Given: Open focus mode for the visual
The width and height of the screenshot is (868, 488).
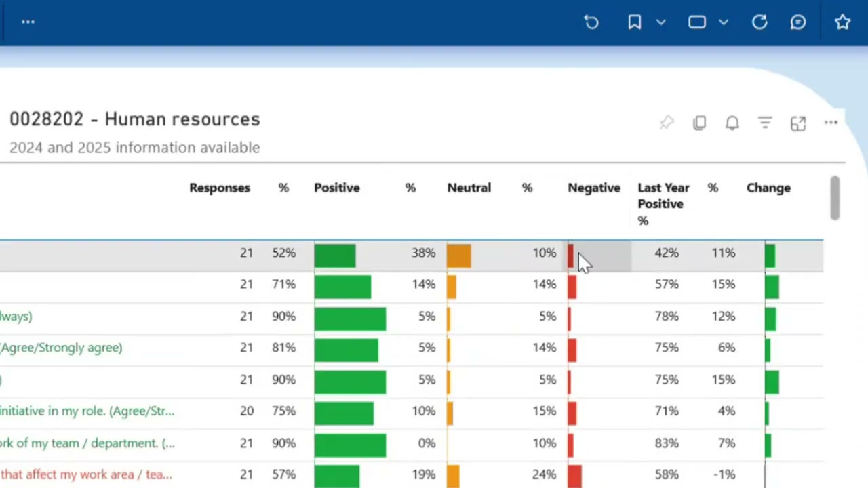Looking at the screenshot, I should pos(798,123).
